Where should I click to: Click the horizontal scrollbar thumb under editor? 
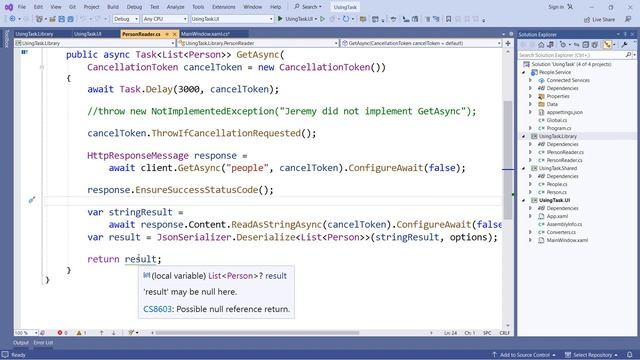pyautogui.click(x=257, y=333)
